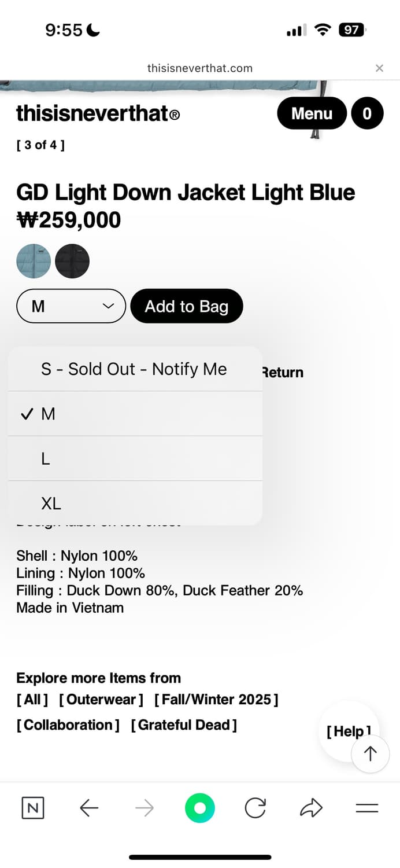Tap the green circle center button
The width and height of the screenshot is (400, 868).
tap(200, 808)
